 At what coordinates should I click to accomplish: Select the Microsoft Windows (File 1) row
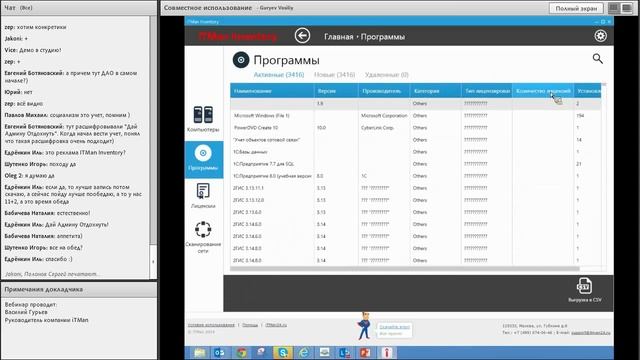(x=416, y=116)
